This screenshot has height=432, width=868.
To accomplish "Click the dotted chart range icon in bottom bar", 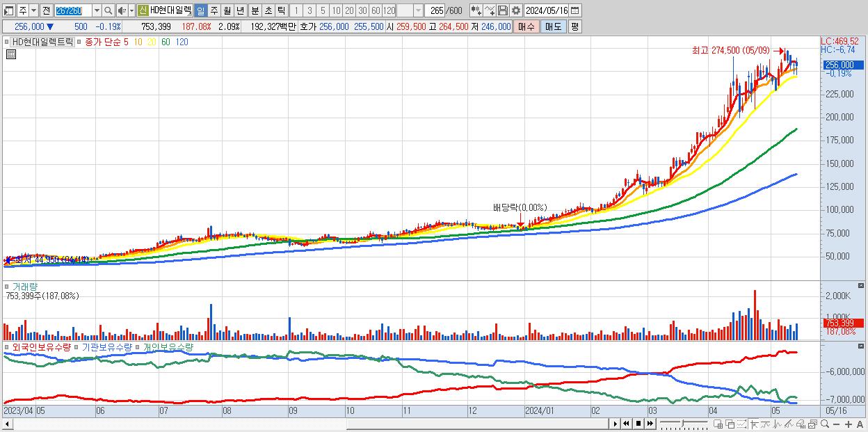I will (x=741, y=424).
